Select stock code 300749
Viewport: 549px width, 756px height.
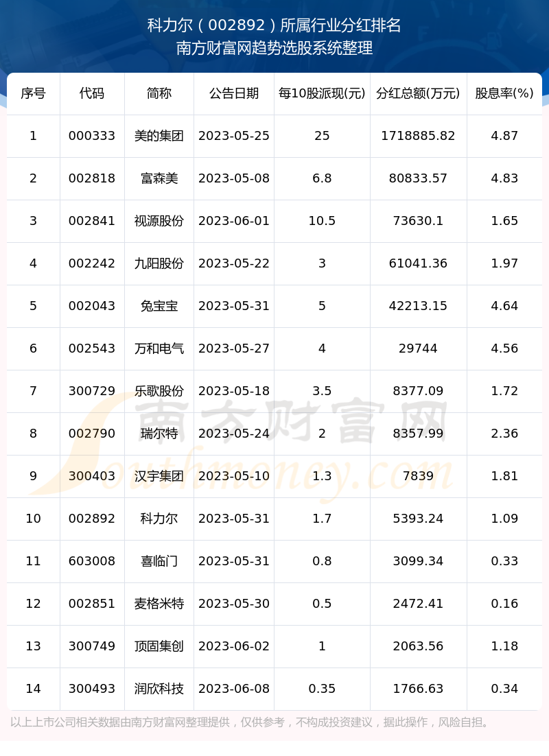[x=92, y=646]
